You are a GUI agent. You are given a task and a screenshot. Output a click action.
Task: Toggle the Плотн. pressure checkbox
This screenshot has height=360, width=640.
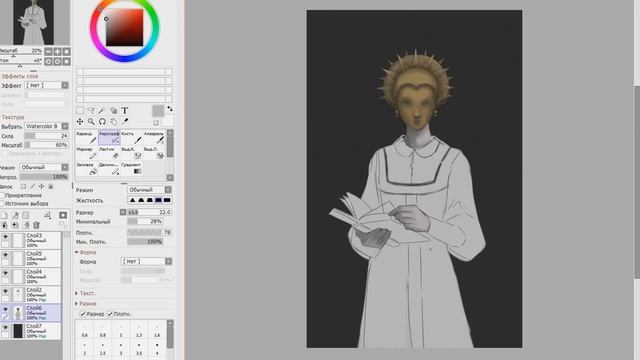coord(110,314)
